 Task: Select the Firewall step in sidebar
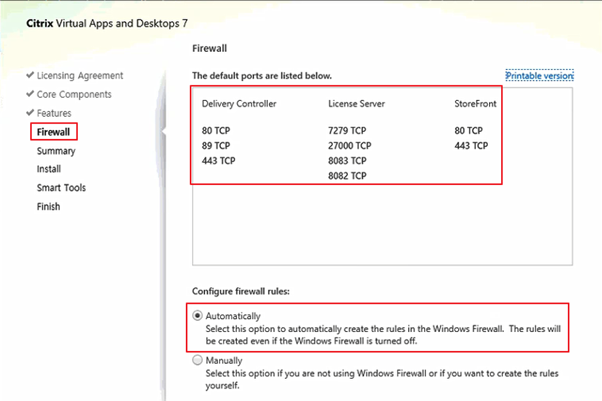(53, 132)
